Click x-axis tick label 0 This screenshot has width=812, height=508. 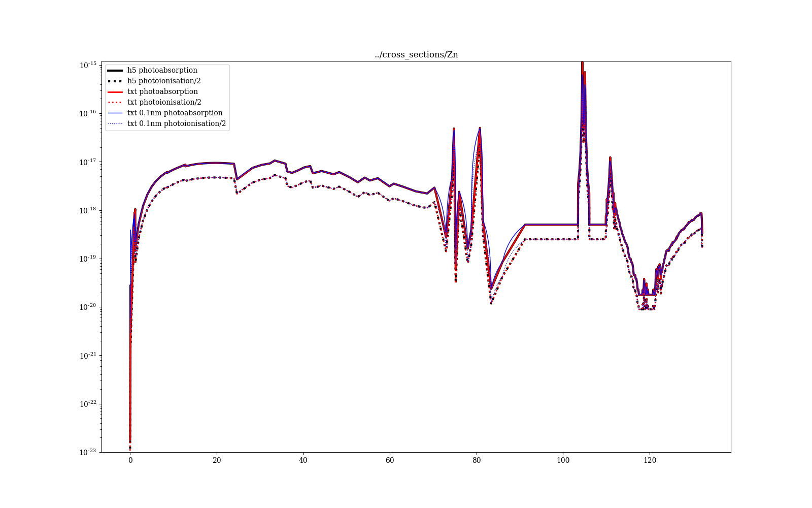(130, 460)
